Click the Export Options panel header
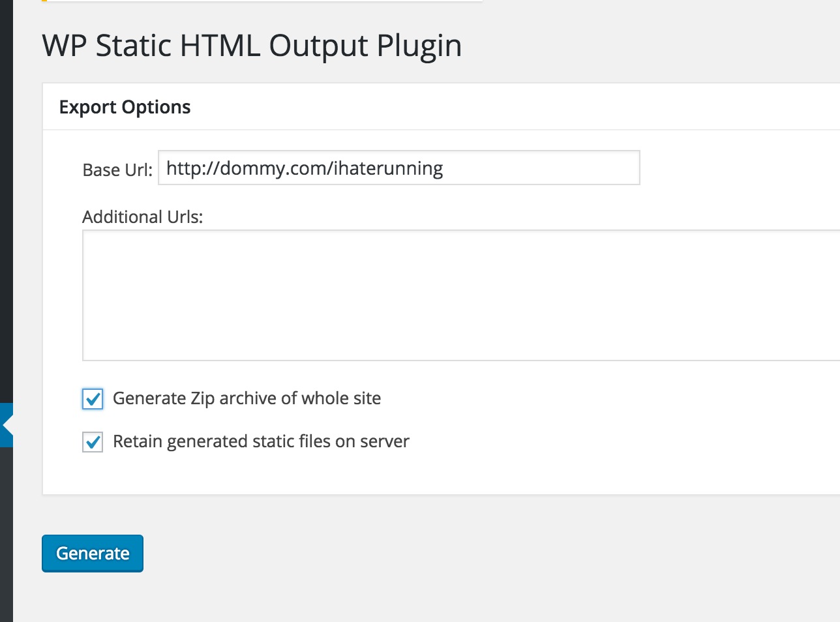Screen dimensions: 840x622 [125, 106]
